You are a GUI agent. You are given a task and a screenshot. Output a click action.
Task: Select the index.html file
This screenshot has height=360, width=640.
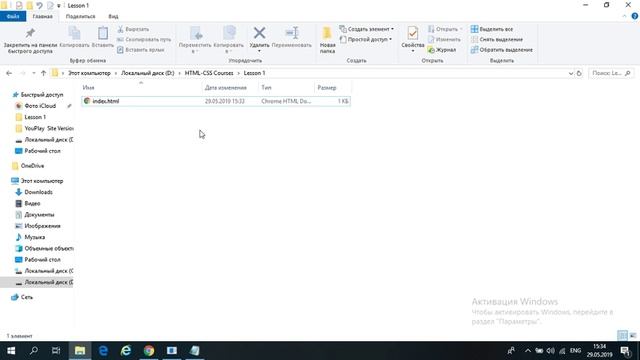pyautogui.click(x=216, y=101)
